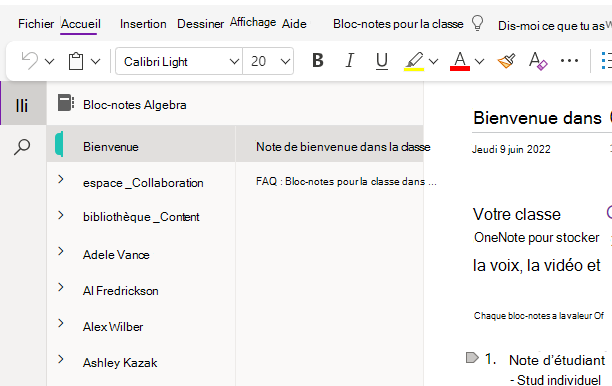Expand the Alex Wilber section group
This screenshot has width=612, height=386.
61,323
